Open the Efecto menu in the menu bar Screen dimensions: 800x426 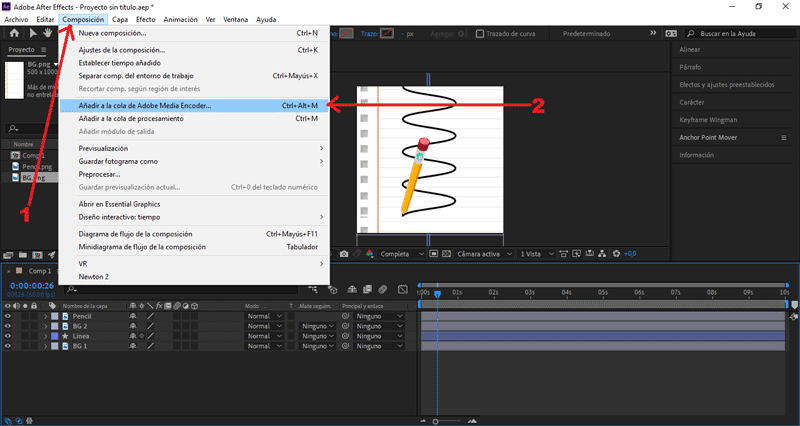pyautogui.click(x=145, y=19)
